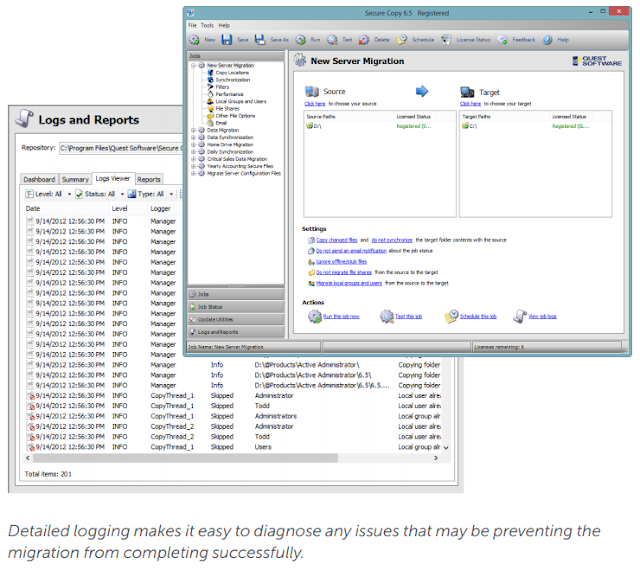This screenshot has height=570, width=640.
Task: Open the Tools menu
Action: [207, 25]
